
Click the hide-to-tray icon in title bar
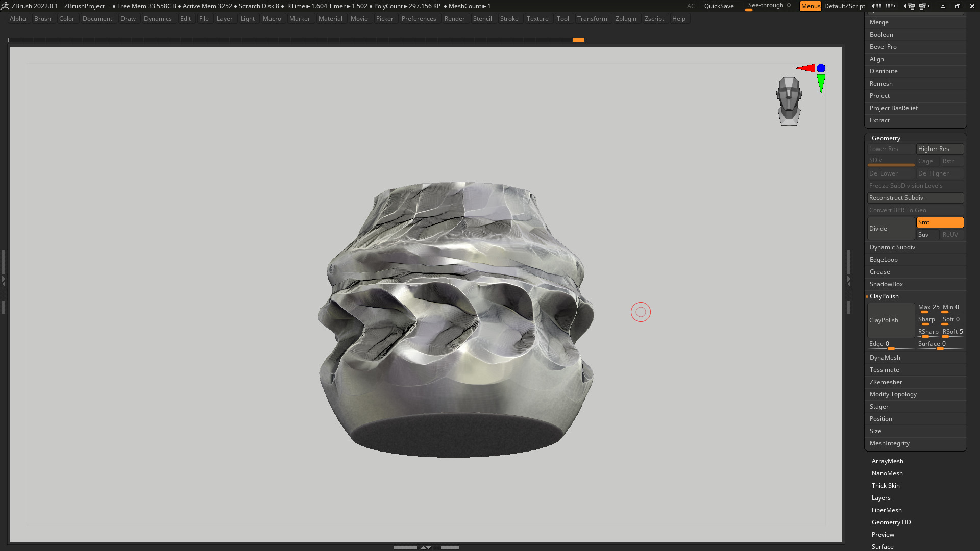point(943,6)
